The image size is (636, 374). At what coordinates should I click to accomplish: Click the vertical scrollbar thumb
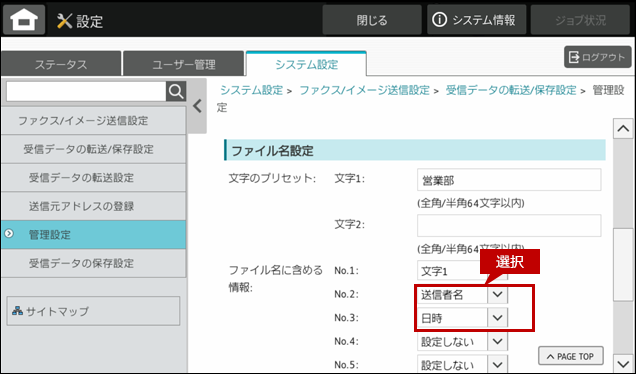click(x=623, y=264)
